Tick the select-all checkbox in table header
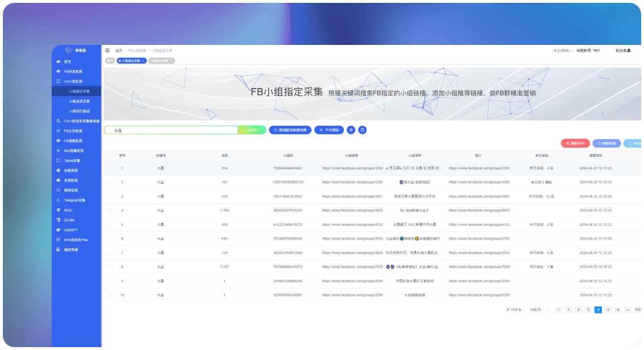644x350 pixels. pyautogui.click(x=110, y=155)
